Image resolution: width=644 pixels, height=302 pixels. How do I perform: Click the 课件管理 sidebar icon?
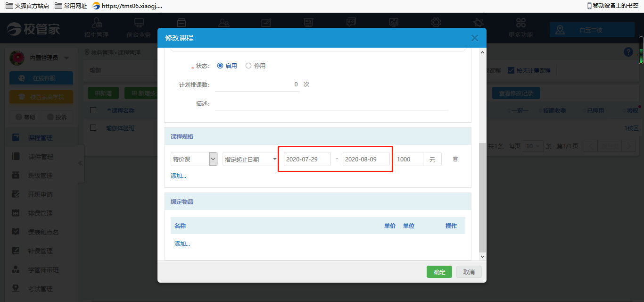(x=16, y=157)
